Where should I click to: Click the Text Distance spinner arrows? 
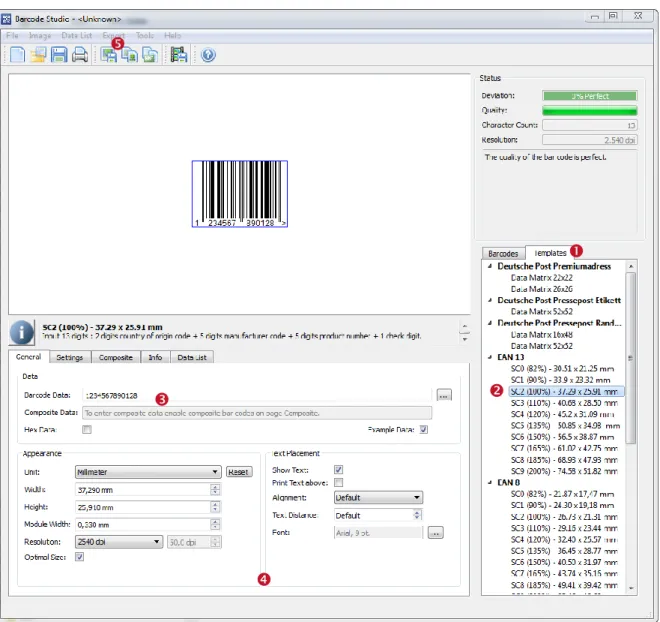coord(417,515)
